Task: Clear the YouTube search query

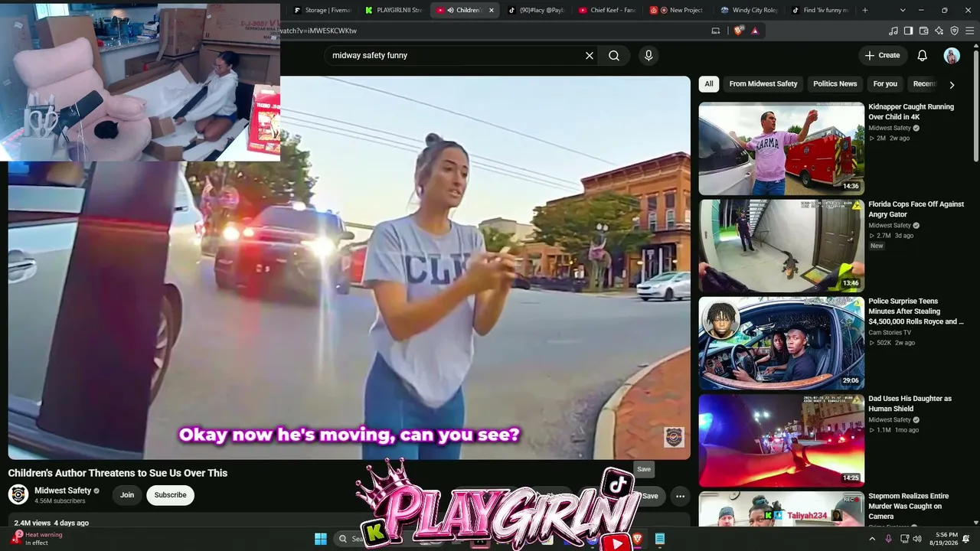Action: (590, 56)
